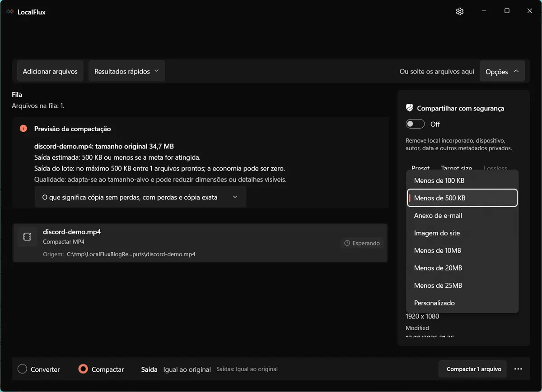Screen dimensions: 542x392
Task: Click the Saídas: Igual ao original text
Action: pos(247,369)
